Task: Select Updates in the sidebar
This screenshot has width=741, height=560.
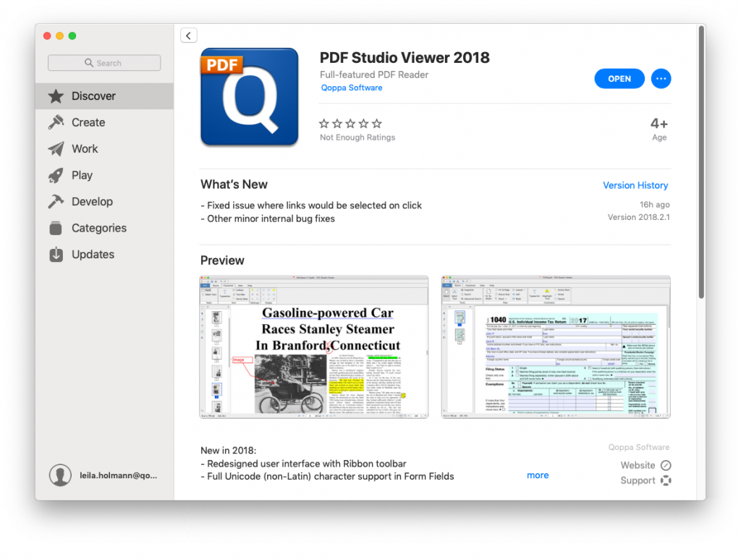Action: click(x=104, y=255)
